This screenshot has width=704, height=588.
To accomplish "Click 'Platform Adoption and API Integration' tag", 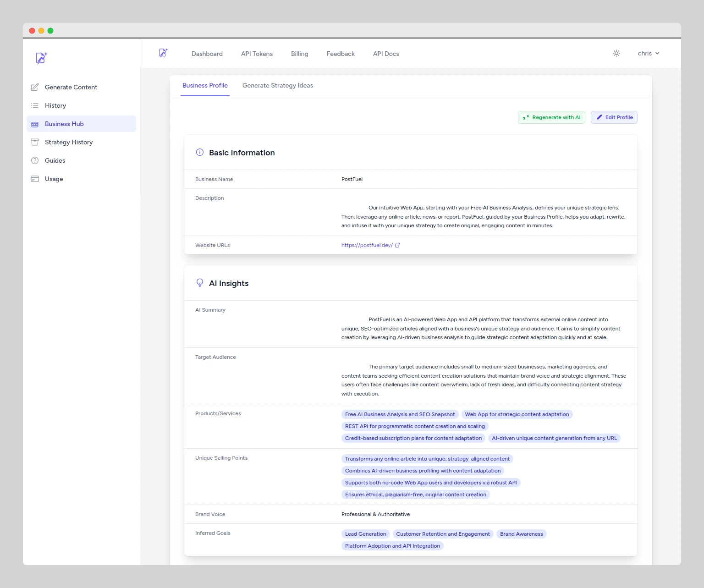I will (392, 546).
